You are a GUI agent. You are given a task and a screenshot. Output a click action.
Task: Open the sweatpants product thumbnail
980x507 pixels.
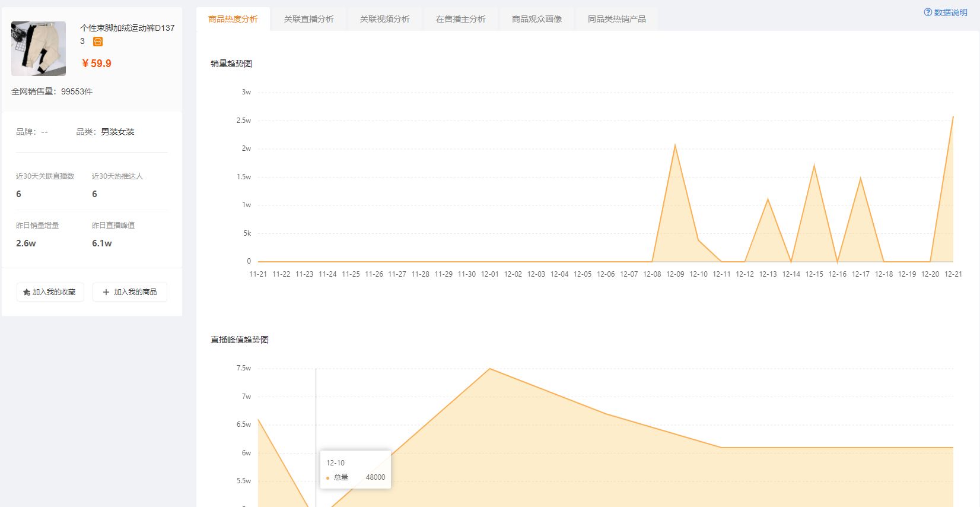click(39, 49)
